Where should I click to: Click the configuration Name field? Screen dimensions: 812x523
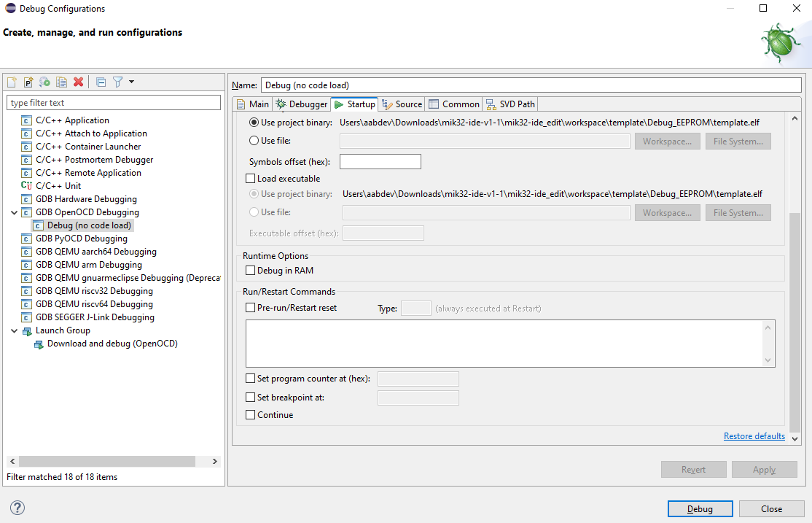531,85
